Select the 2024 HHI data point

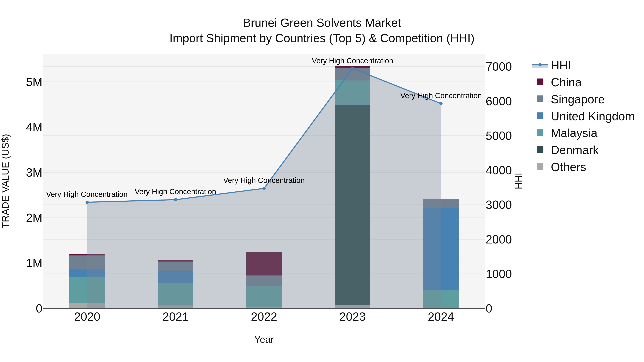tap(441, 104)
